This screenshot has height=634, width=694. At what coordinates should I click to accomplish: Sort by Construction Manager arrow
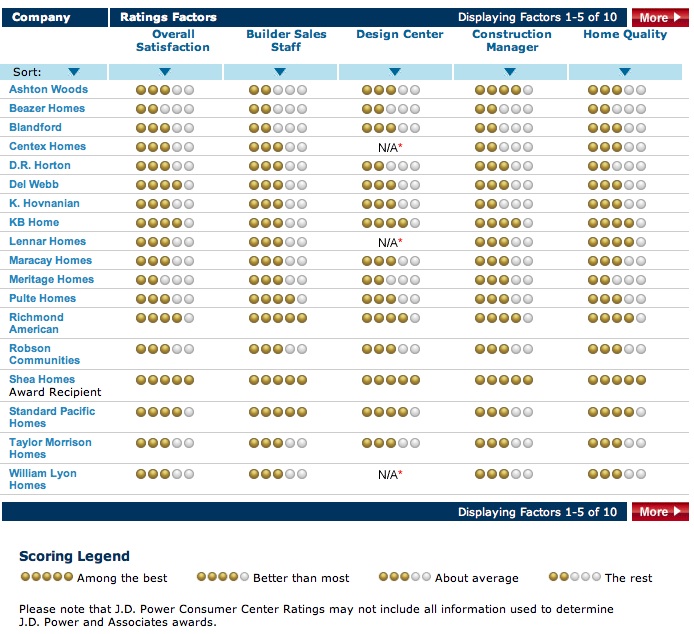click(x=510, y=72)
